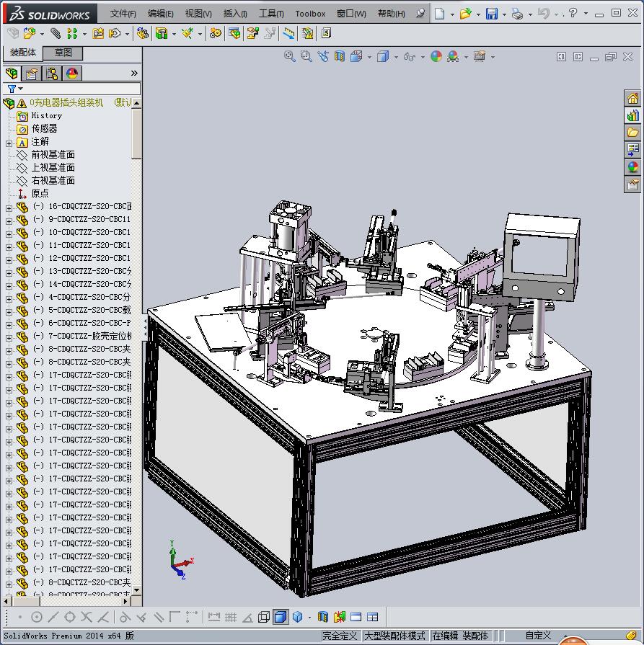644x645 pixels.
Task: Toggle the shaded-with-edges display mode button
Action: [281, 617]
